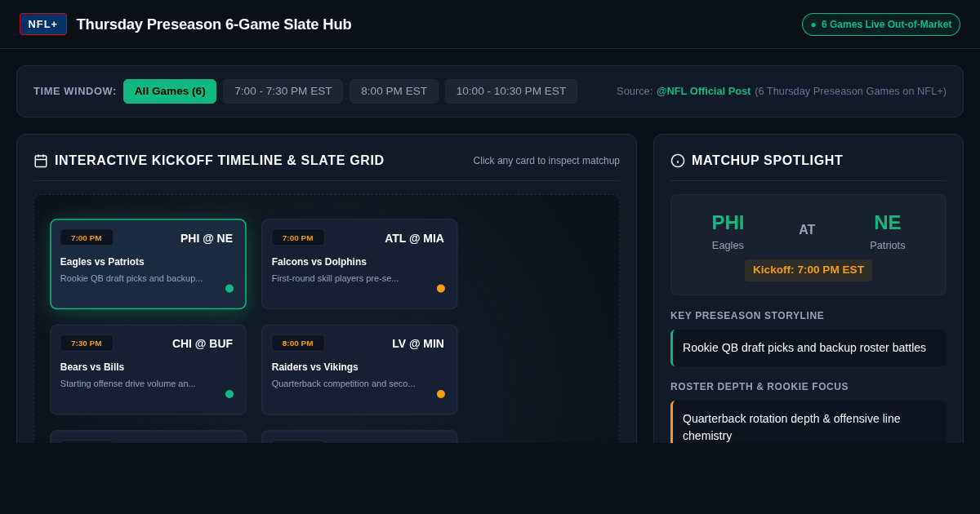The height and width of the screenshot is (514, 980).
Task: Click the calendar icon beside Interactive Kickoff Timeline
Action: [41, 161]
